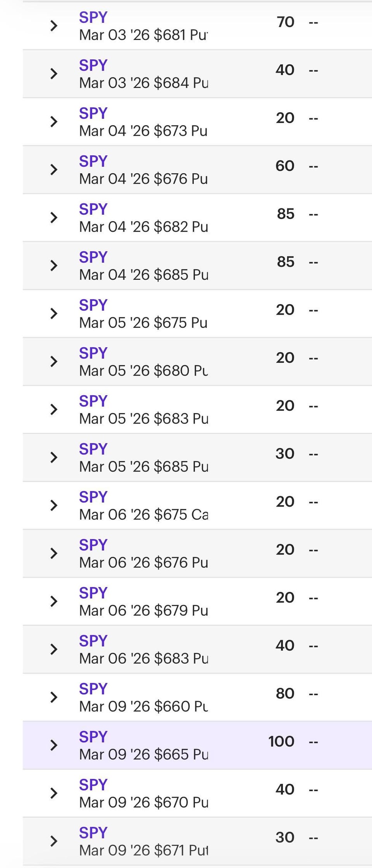Image resolution: width=372 pixels, height=868 pixels.
Task: Click SPY ticker for Mar 06 $679 Put
Action: [93, 593]
